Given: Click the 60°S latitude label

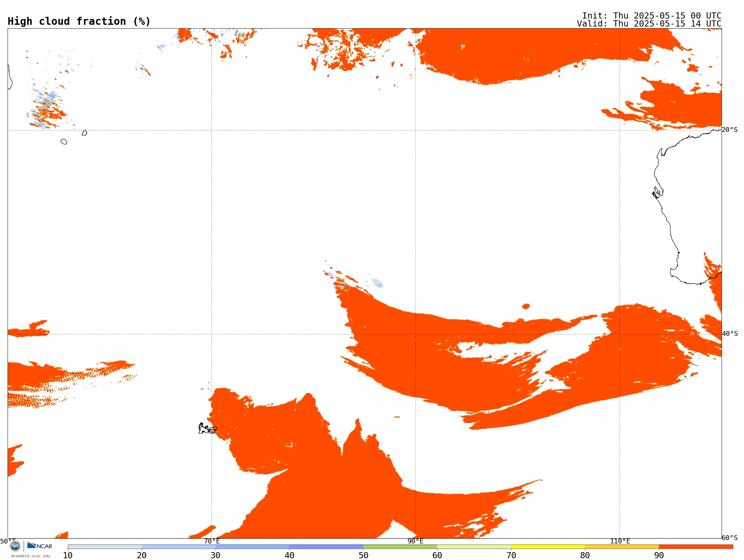Looking at the screenshot, I should pyautogui.click(x=730, y=538).
